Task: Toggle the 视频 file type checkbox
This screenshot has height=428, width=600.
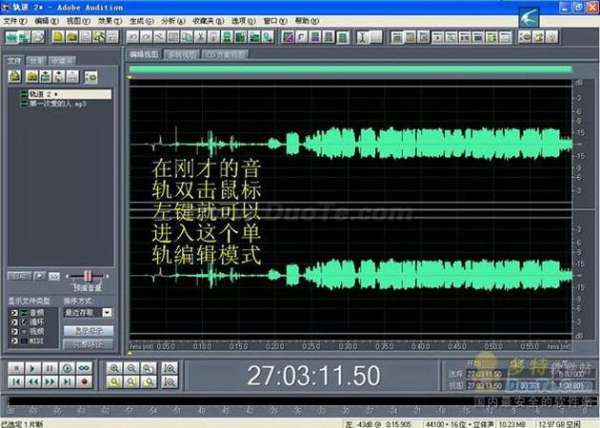Action: coord(14,331)
